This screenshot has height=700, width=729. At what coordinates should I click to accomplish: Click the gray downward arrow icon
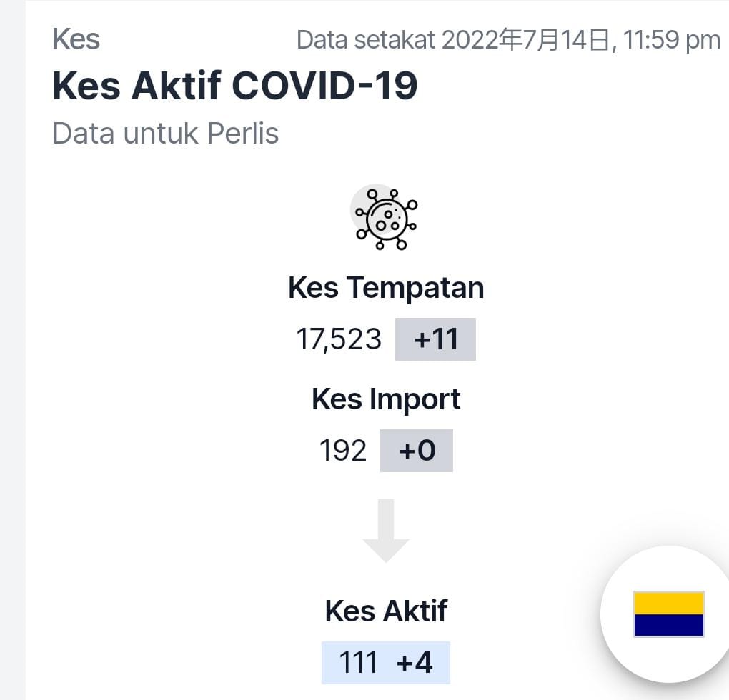[x=386, y=531]
